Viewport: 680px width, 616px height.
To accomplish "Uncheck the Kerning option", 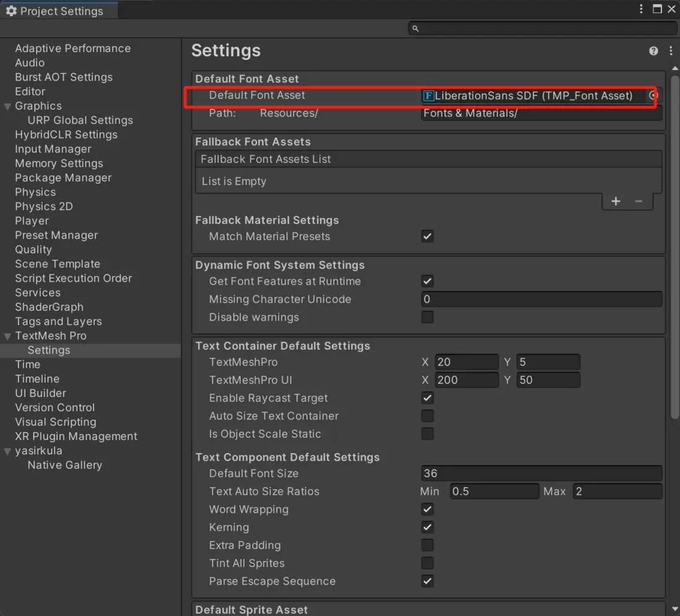I will pyautogui.click(x=427, y=527).
